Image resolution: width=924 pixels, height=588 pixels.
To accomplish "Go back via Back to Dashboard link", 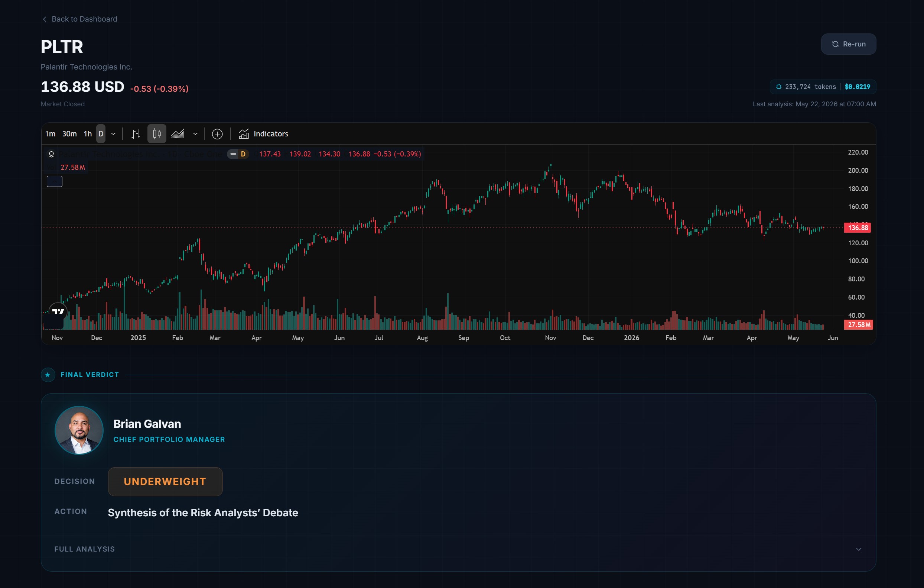I will click(79, 19).
